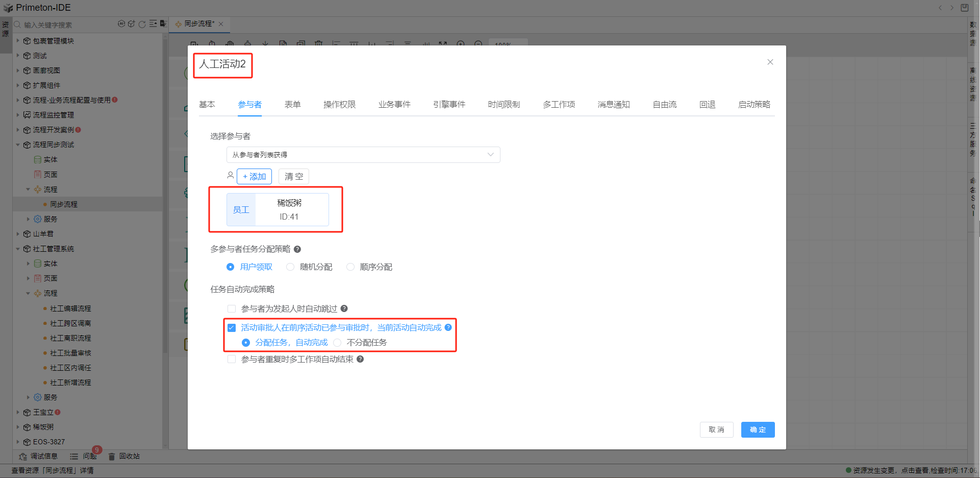Click the 问题 list icon with badge
980x478 pixels.
(x=74, y=457)
